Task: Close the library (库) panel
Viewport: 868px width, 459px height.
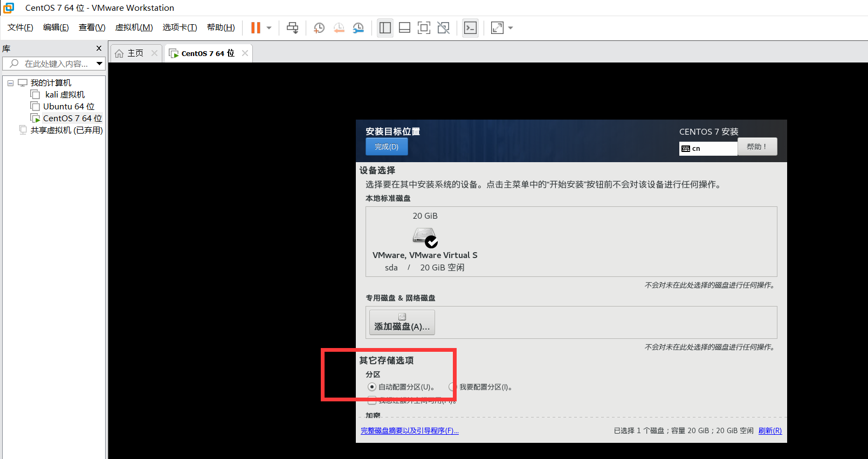Action: tap(99, 48)
